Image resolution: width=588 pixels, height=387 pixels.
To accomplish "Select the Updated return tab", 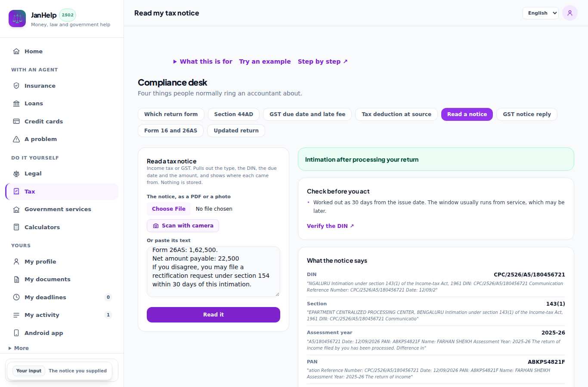I will pos(236,131).
